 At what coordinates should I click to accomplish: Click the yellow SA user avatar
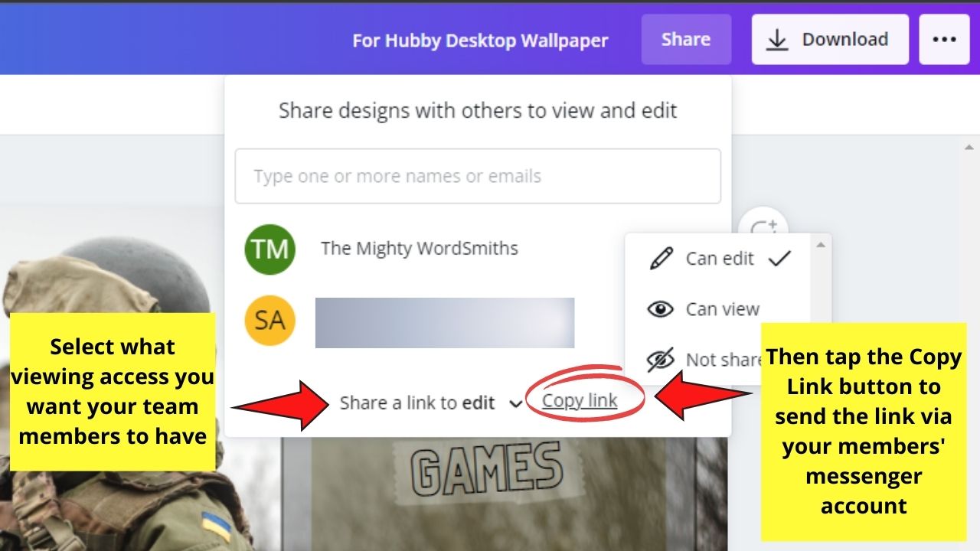click(x=269, y=319)
